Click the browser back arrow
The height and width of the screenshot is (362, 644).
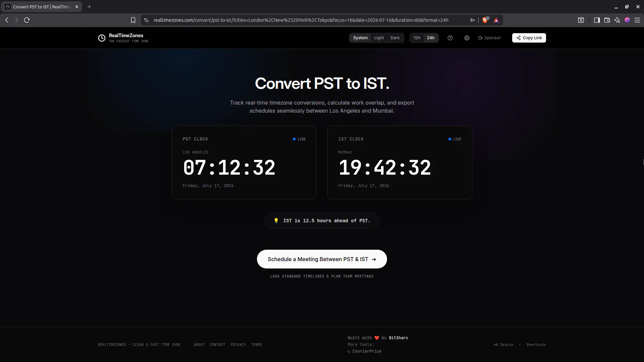pos(7,20)
